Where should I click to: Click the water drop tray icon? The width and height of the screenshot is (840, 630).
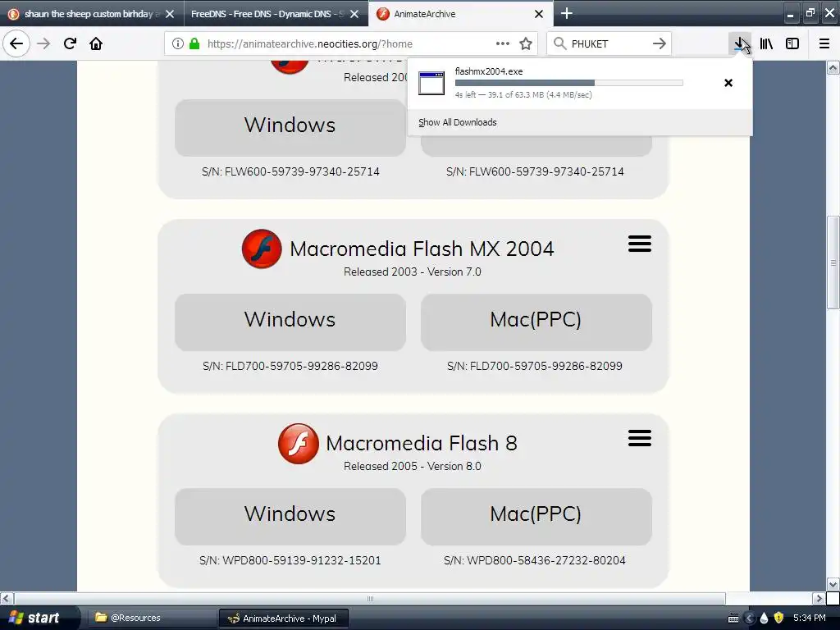point(764,618)
